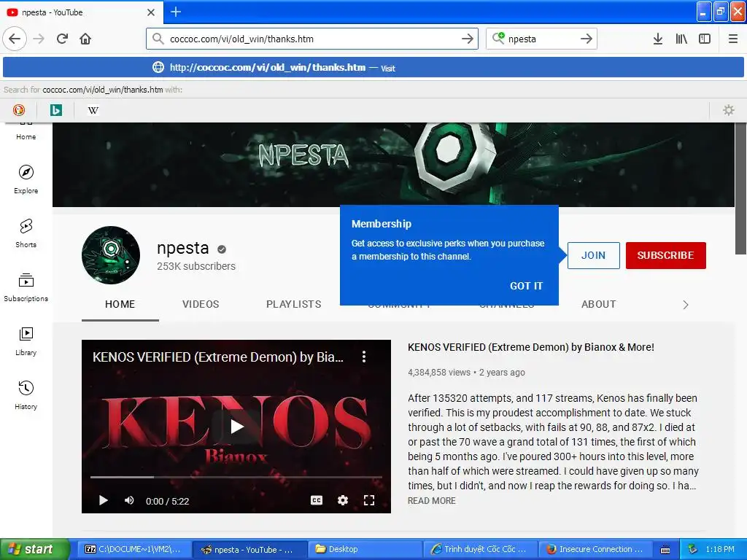This screenshot has height=560, width=747.
Task: Toggle the sidebar view icon
Action: (x=705, y=39)
